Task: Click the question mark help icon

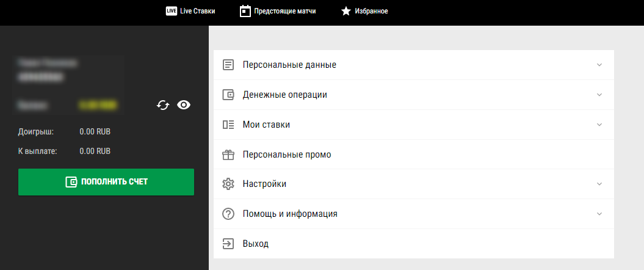Action: pyautogui.click(x=228, y=214)
